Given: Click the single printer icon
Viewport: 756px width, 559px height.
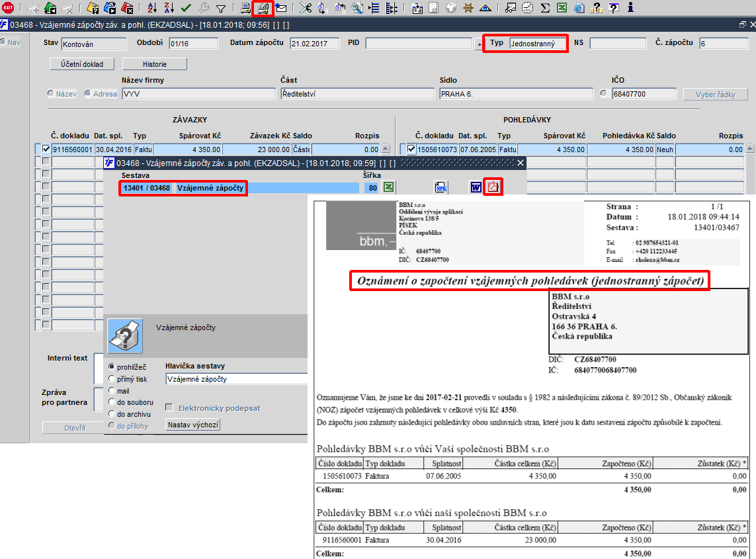Looking at the screenshot, I should [245, 8].
